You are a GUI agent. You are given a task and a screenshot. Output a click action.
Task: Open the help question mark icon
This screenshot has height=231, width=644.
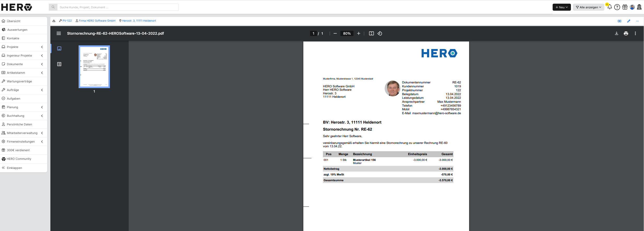[x=617, y=7]
